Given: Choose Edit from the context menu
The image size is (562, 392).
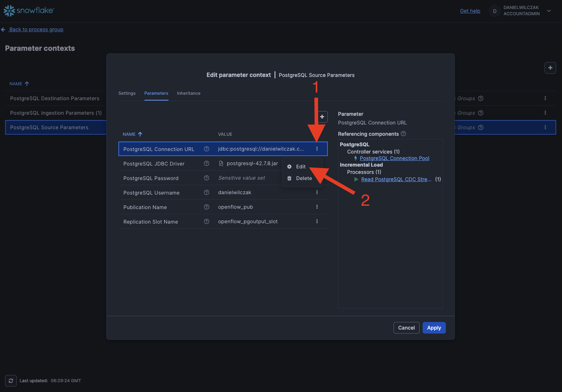Looking at the screenshot, I should 301,167.
